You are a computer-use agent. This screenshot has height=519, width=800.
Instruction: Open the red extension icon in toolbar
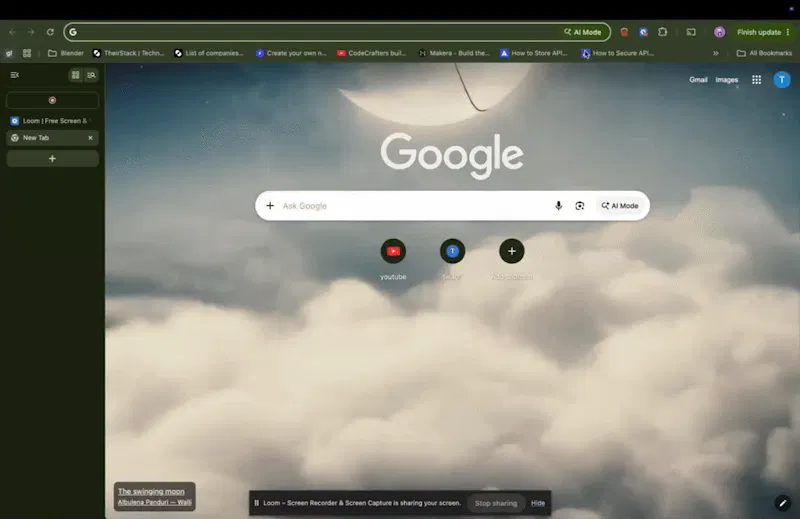pyautogui.click(x=624, y=32)
